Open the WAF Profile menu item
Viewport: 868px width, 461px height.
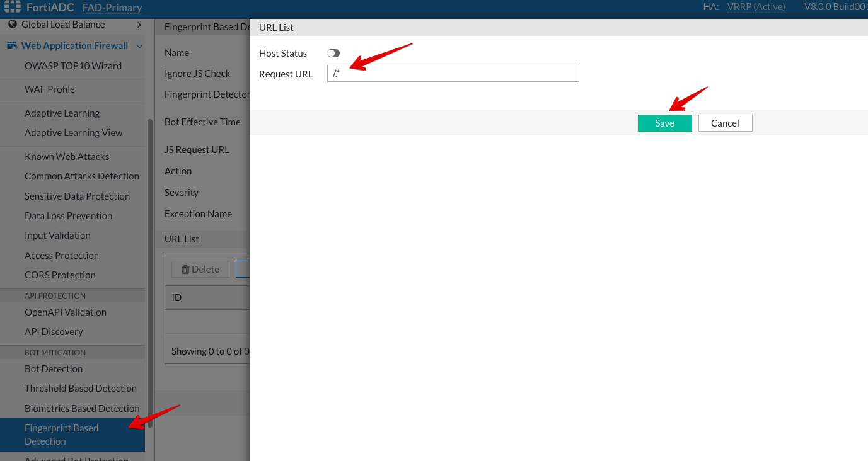tap(50, 89)
